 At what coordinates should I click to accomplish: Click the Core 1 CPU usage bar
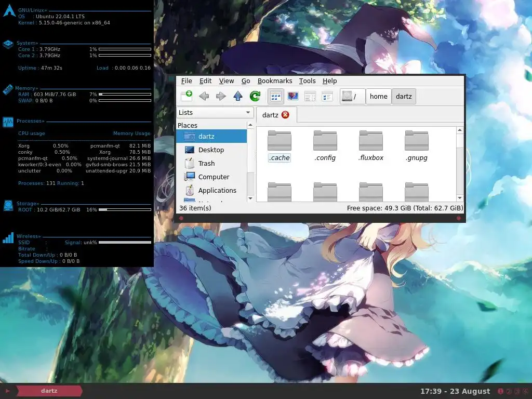(x=125, y=49)
